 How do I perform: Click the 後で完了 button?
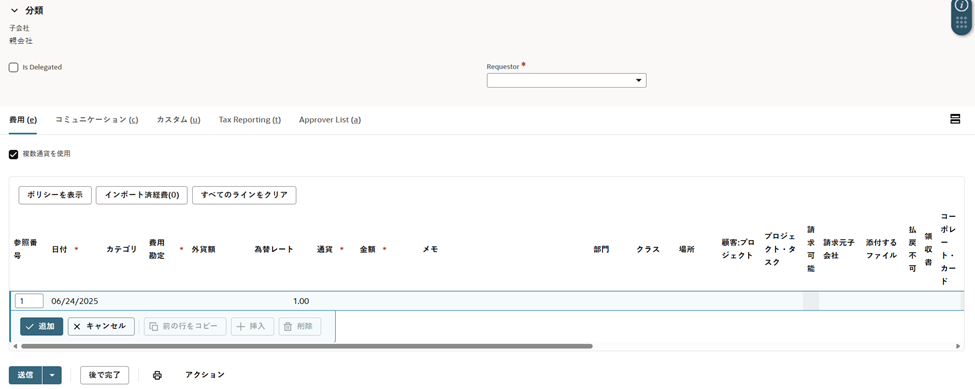[104, 375]
